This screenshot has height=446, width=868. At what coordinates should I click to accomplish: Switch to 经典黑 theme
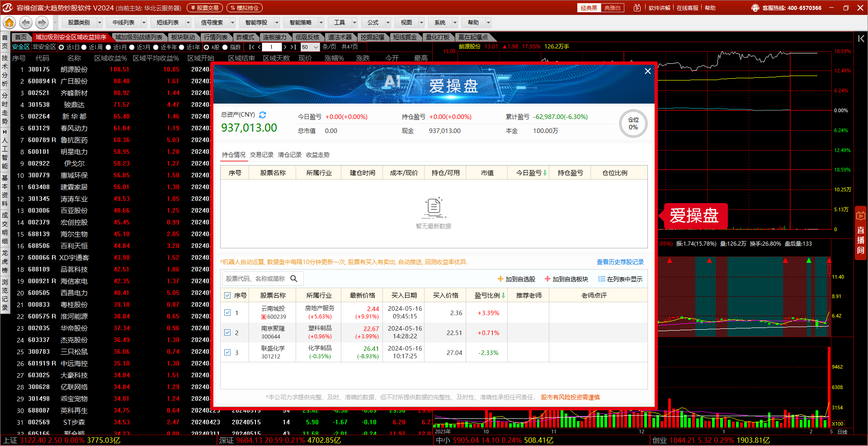click(589, 8)
